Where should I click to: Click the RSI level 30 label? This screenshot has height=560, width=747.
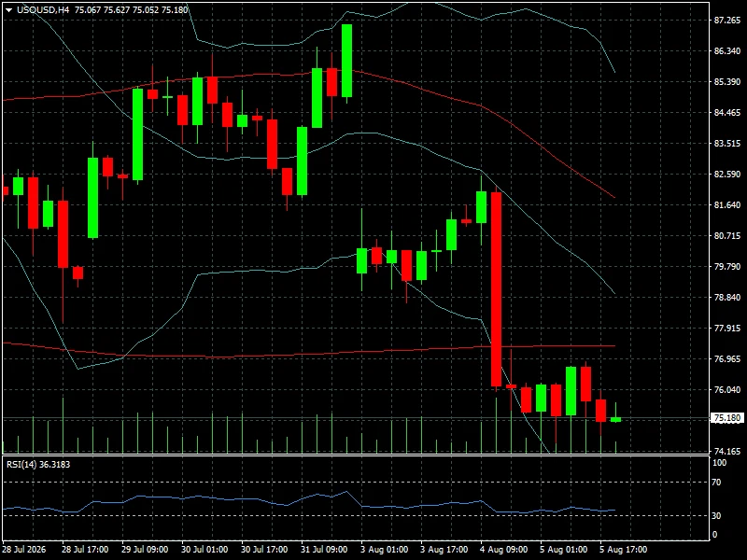coord(716,516)
